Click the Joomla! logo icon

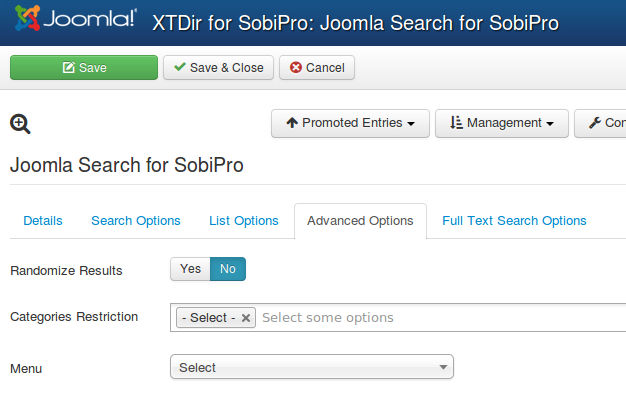pos(28,18)
